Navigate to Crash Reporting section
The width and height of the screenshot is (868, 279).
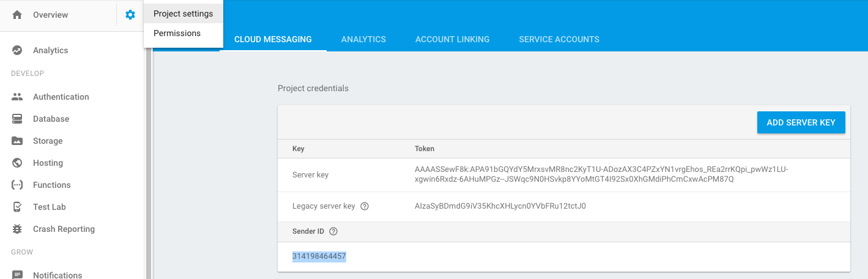[x=64, y=229]
